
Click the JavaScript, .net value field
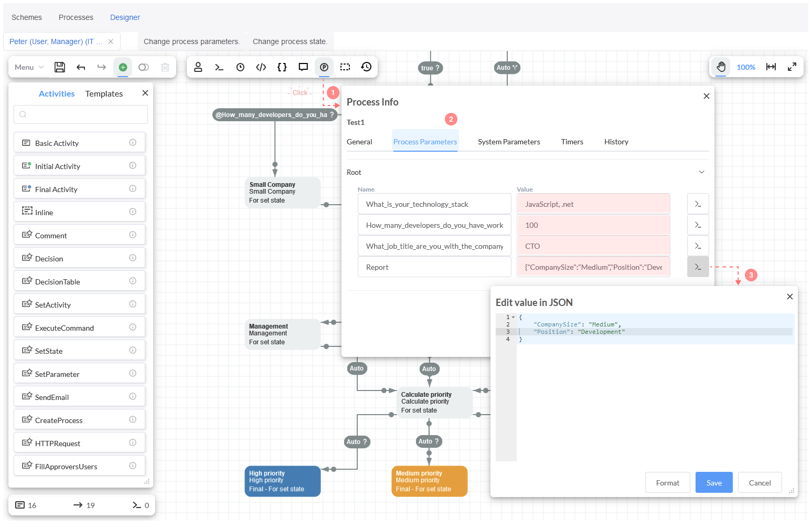(593, 204)
